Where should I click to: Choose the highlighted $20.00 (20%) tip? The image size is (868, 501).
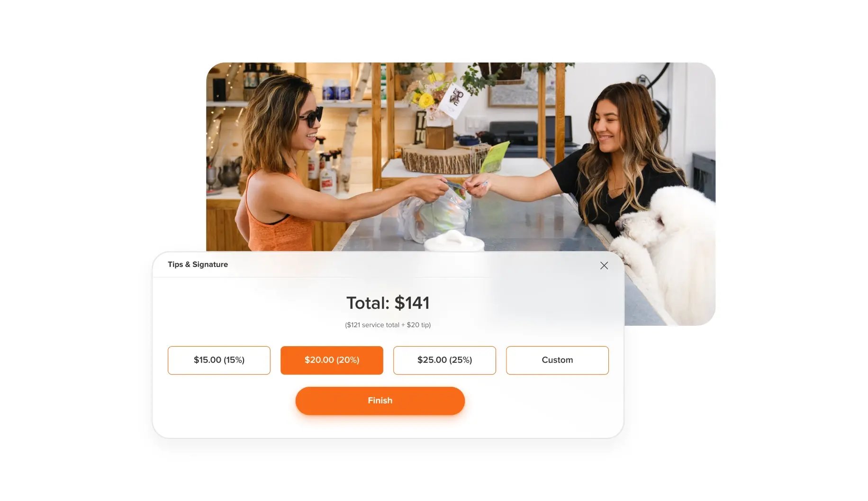pyautogui.click(x=332, y=360)
